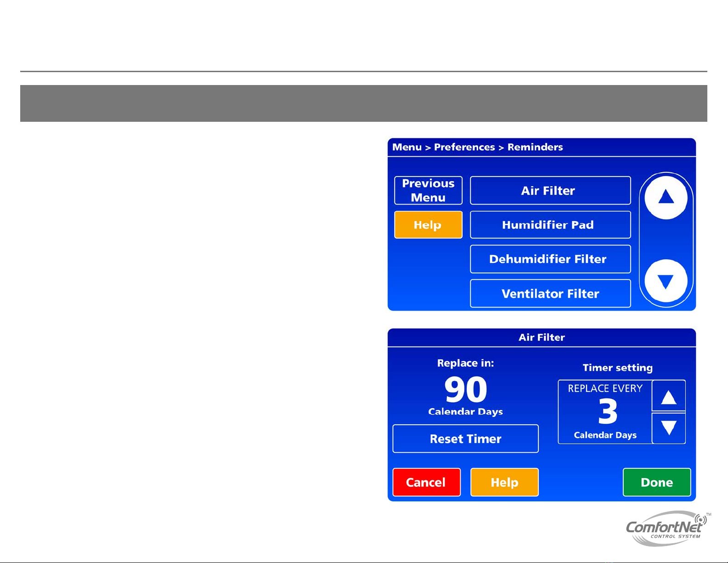Open the Humidifier Pad reminder
728x563 pixels.
click(550, 225)
